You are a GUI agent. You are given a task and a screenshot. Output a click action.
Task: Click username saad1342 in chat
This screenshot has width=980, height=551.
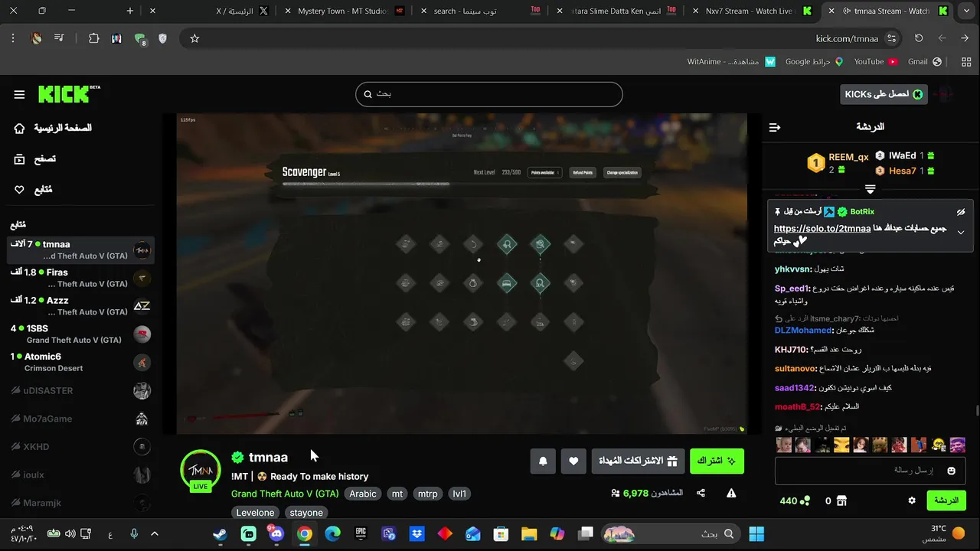click(x=794, y=388)
